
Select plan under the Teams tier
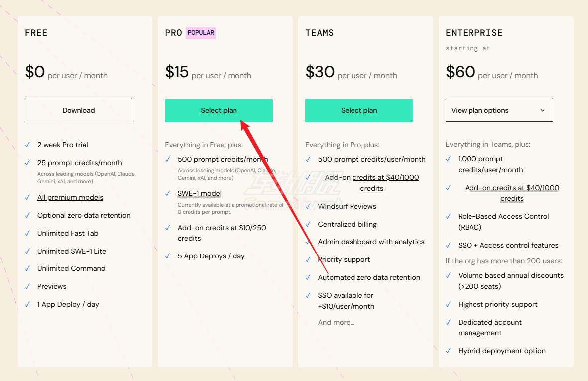click(x=359, y=110)
